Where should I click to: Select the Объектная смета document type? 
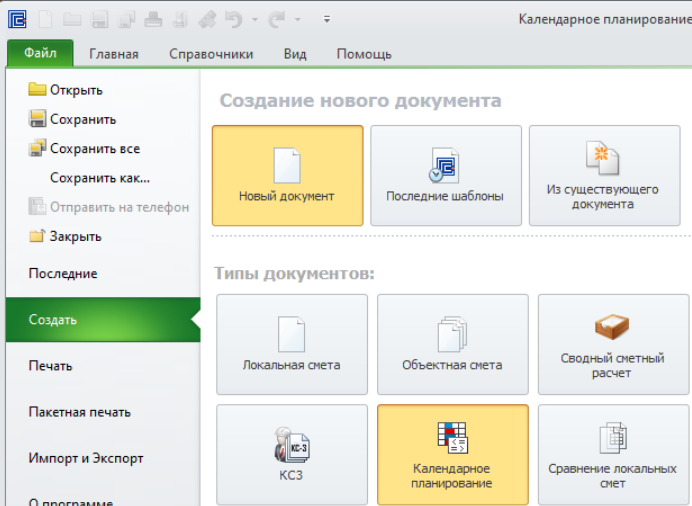[452, 345]
